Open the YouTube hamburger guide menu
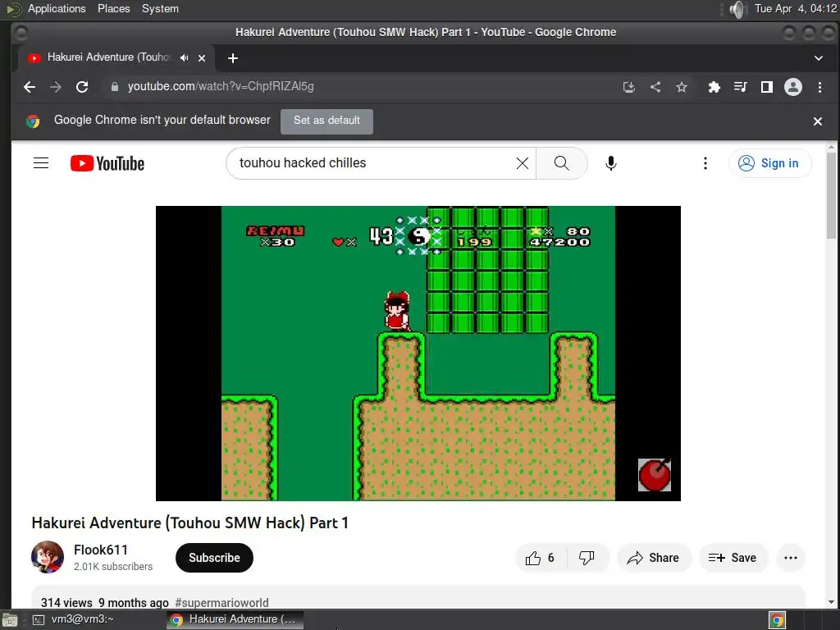 click(x=41, y=163)
